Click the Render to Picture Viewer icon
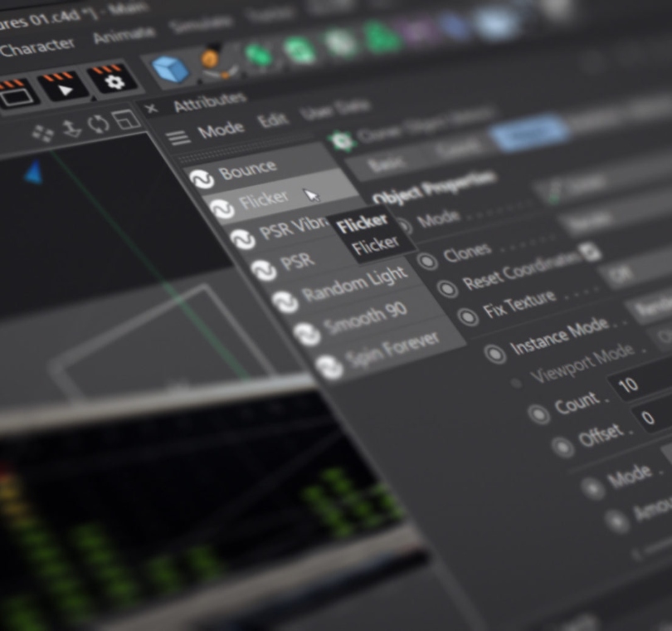 click(62, 86)
